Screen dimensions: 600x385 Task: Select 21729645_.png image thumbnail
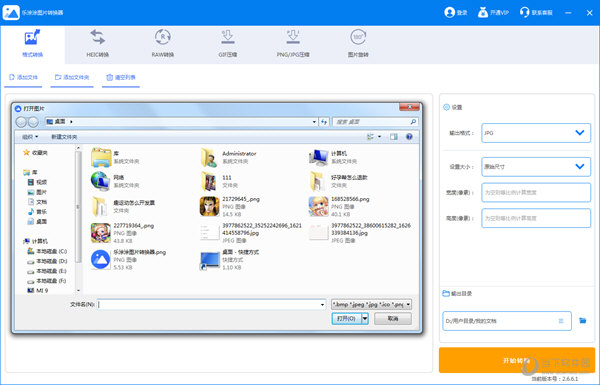coord(209,207)
